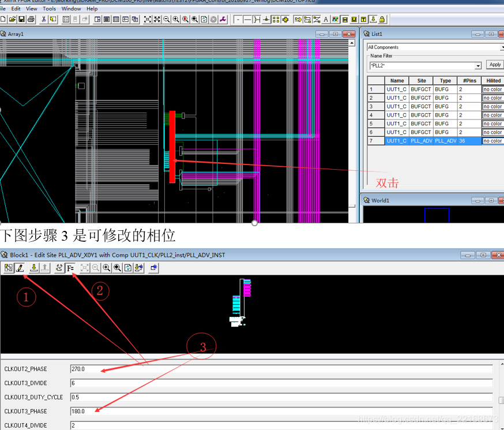Open the Window menu
The image size is (504, 430).
pos(71,9)
